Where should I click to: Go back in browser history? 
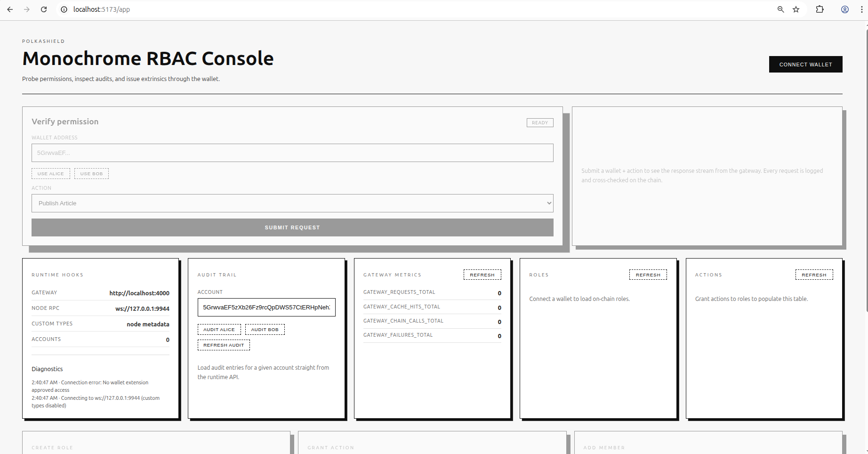pos(10,9)
